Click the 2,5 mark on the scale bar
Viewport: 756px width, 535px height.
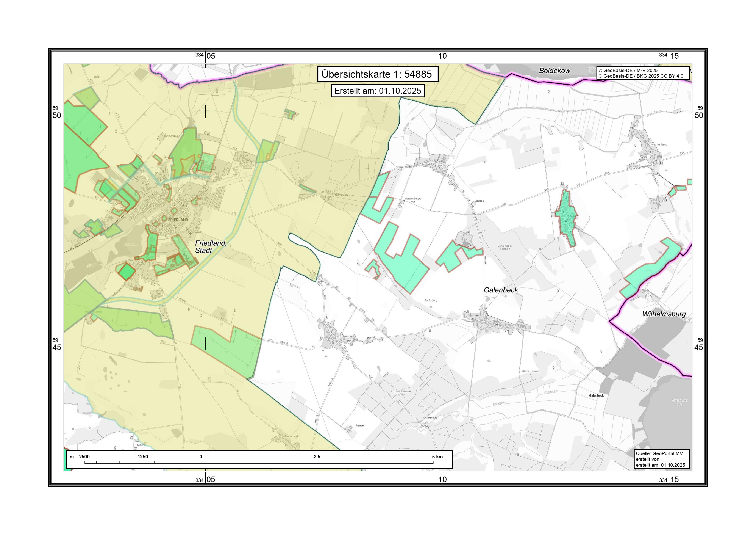point(317,457)
